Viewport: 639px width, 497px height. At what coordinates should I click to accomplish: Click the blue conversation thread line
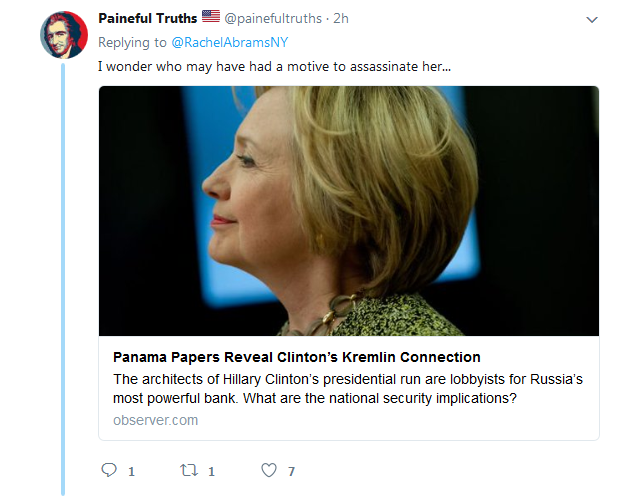click(64, 280)
